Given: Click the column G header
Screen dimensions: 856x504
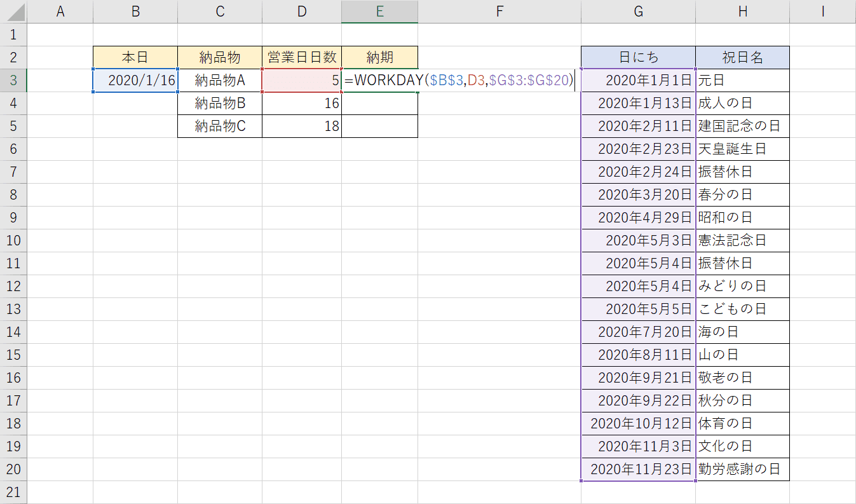Looking at the screenshot, I should click(638, 11).
